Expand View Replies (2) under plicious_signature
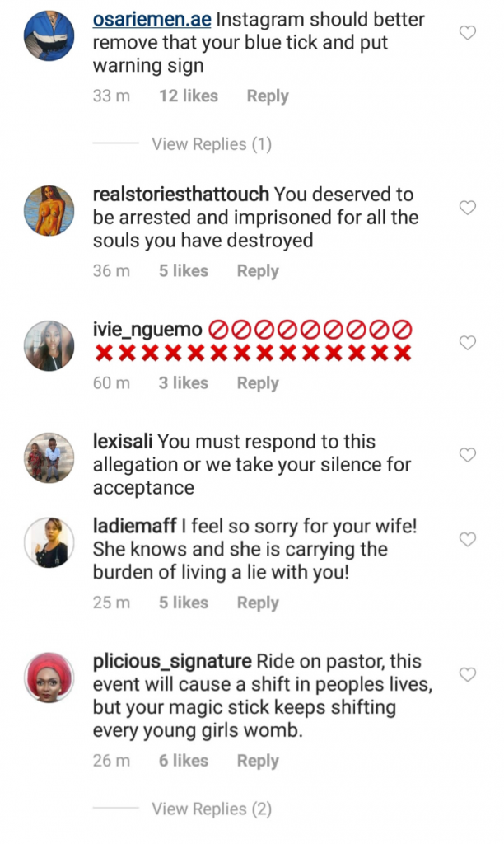This screenshot has width=504, height=844. click(x=211, y=809)
